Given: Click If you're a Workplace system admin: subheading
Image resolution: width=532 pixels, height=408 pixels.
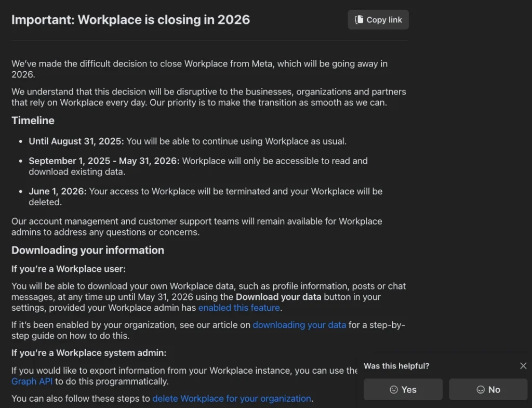Looking at the screenshot, I should click(x=89, y=353).
